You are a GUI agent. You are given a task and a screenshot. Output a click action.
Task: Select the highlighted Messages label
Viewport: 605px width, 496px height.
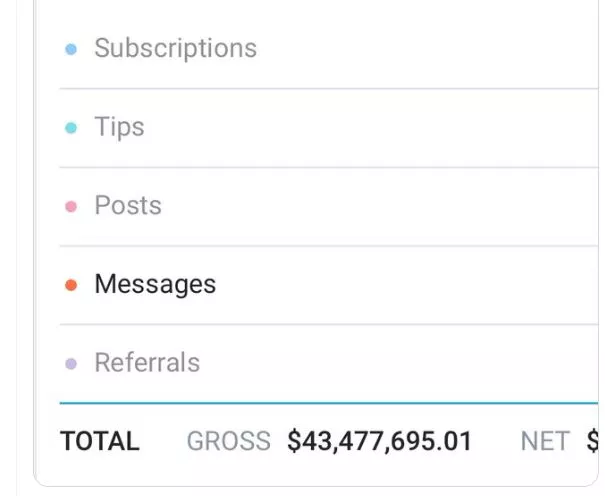click(155, 284)
